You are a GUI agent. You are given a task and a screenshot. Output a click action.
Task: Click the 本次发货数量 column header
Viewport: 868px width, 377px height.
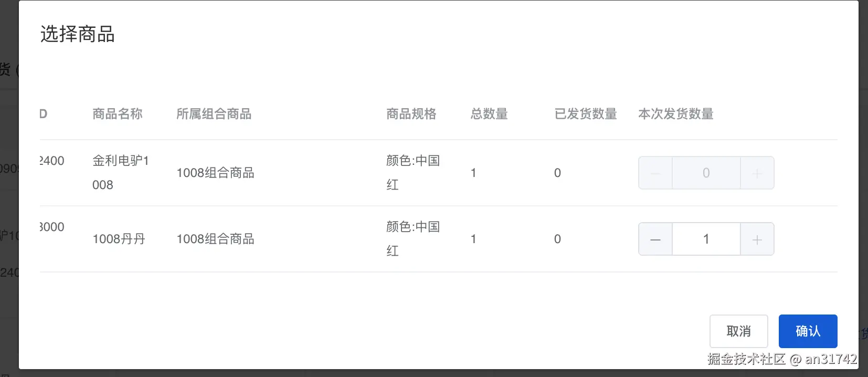coord(676,114)
